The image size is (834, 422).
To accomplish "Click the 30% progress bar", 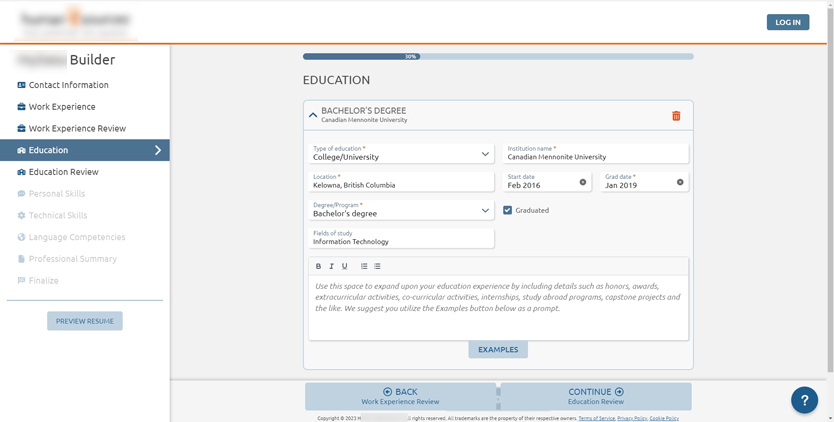I will (498, 56).
